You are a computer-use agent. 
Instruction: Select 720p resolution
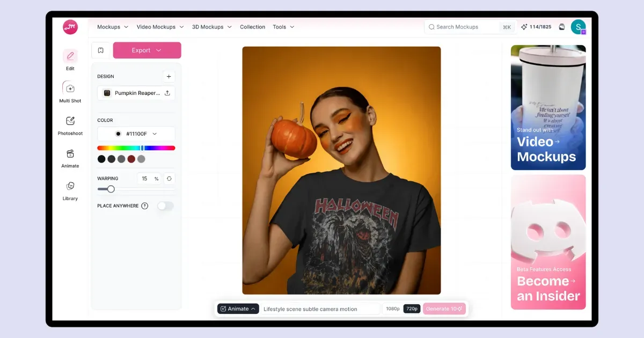tap(412, 308)
